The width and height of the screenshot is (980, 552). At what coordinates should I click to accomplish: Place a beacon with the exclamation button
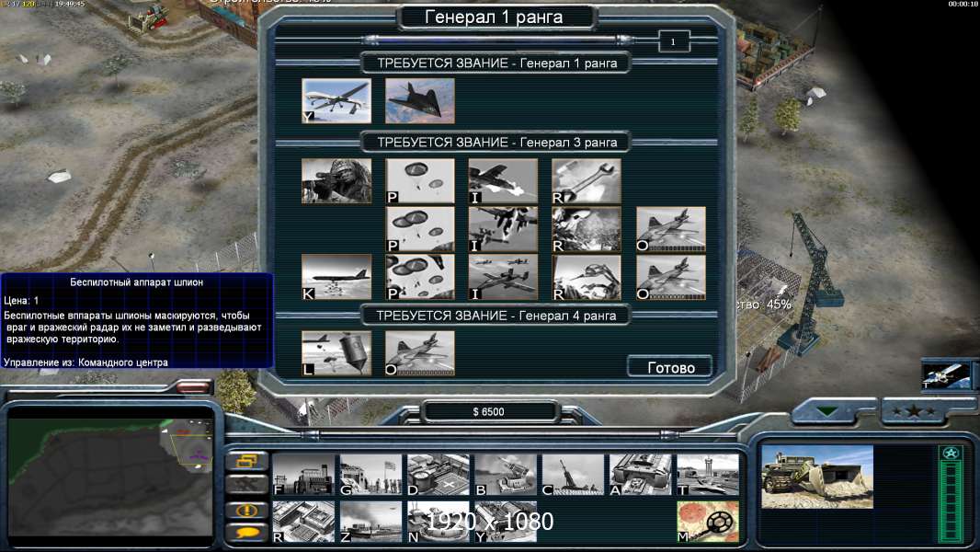pyautogui.click(x=247, y=511)
